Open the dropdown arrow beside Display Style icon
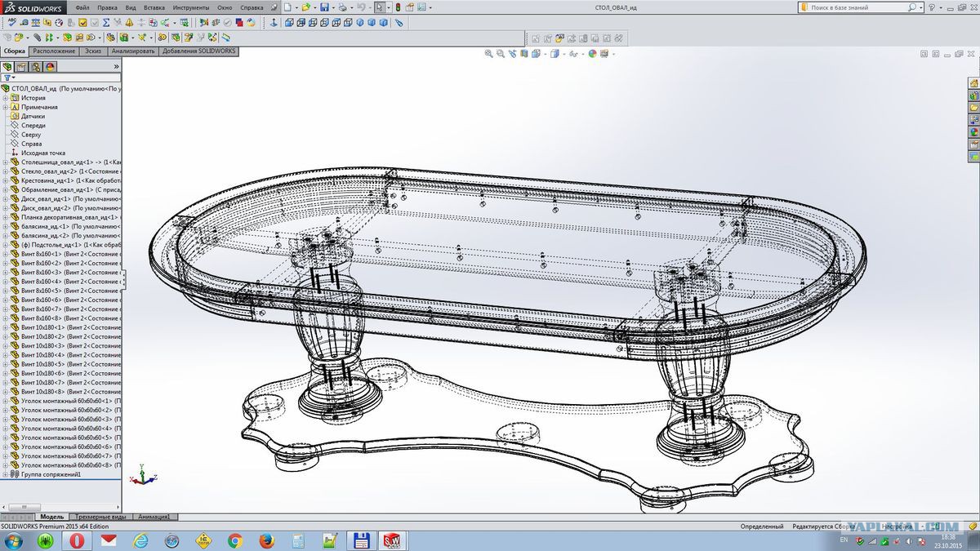Screen dimensions: 980x551 pyautogui.click(x=563, y=54)
